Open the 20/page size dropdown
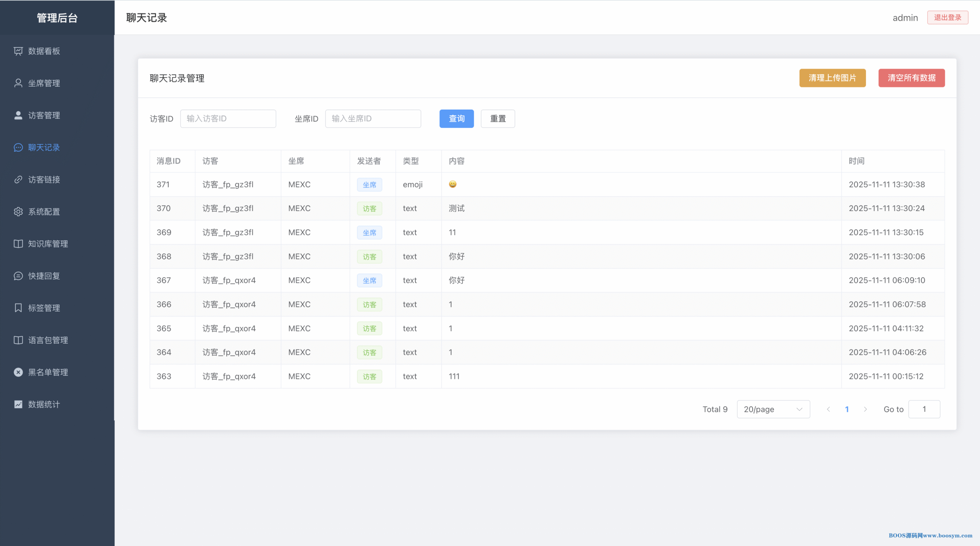980x546 pixels. point(773,409)
